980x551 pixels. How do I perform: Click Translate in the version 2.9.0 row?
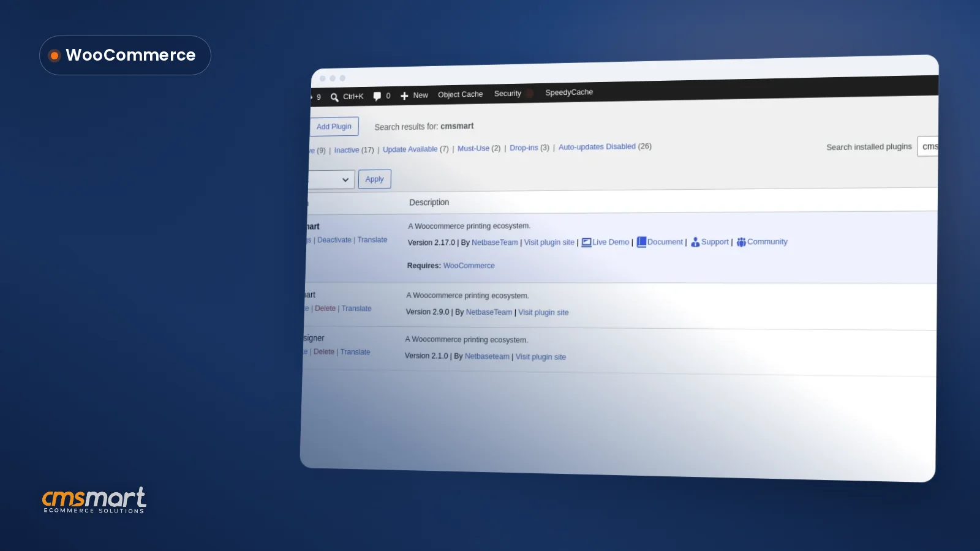356,309
